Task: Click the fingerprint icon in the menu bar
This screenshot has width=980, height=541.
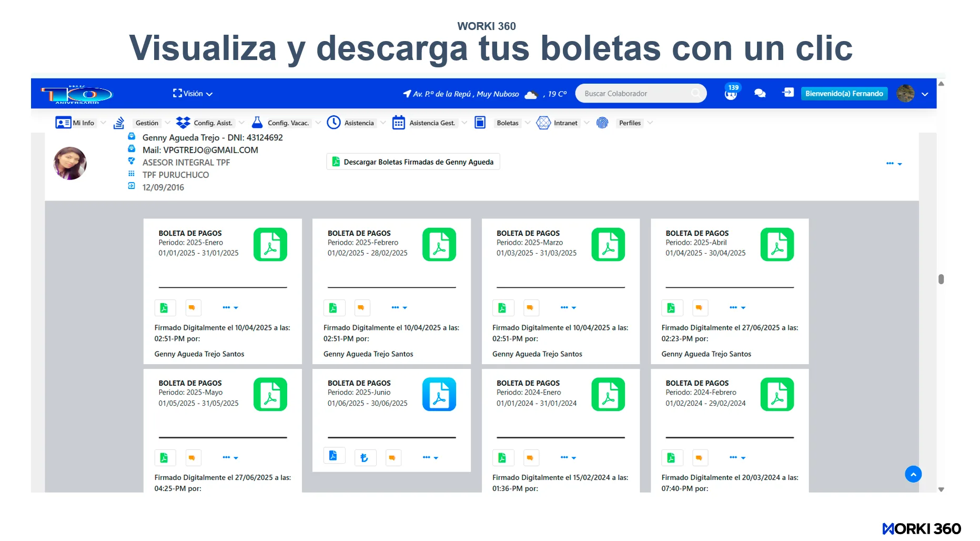Action: [602, 123]
